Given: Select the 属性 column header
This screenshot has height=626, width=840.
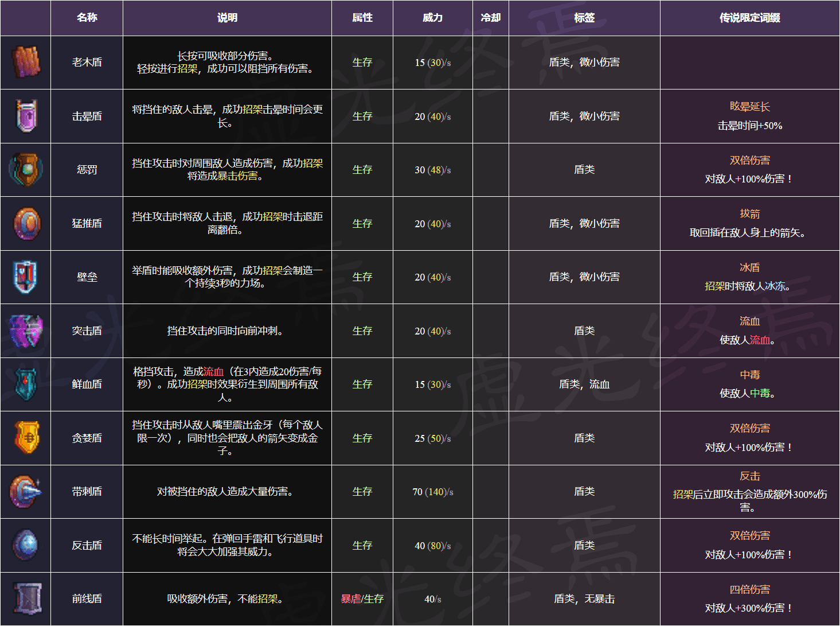Looking at the screenshot, I should coord(362,18).
